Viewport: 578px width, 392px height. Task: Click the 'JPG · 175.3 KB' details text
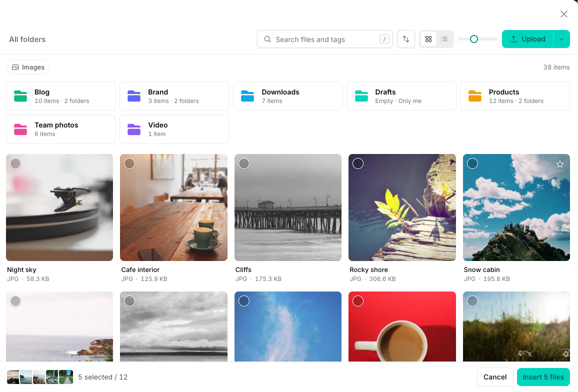pyautogui.click(x=258, y=279)
